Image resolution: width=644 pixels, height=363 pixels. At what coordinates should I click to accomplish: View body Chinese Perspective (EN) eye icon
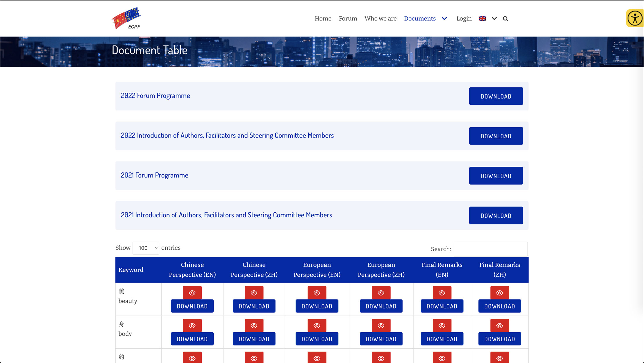tap(192, 326)
